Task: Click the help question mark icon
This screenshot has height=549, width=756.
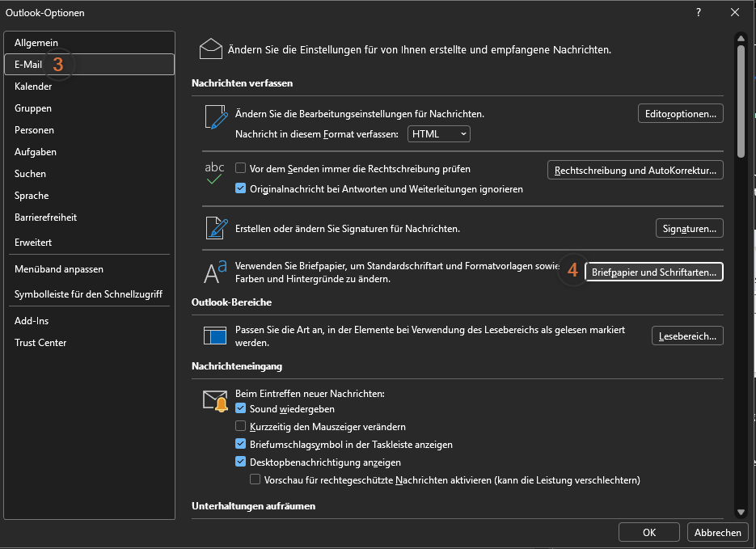Action: tap(698, 12)
